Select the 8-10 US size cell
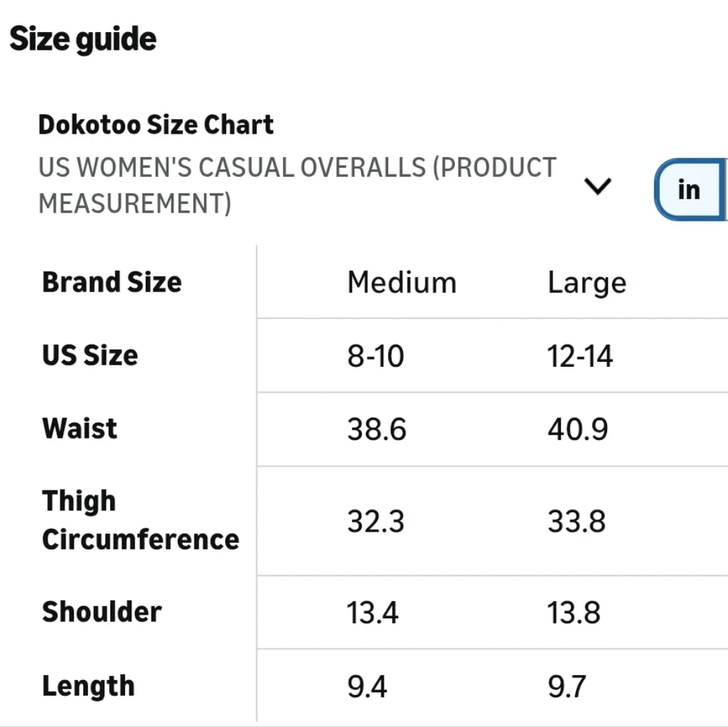728x727 pixels. pos(375,357)
